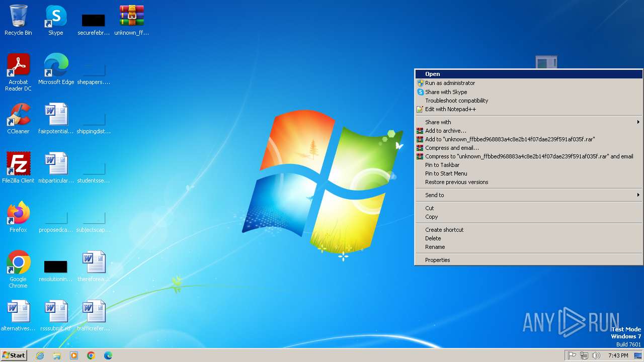Select the fairpotential... Word document
644x362 pixels.
click(x=56, y=119)
